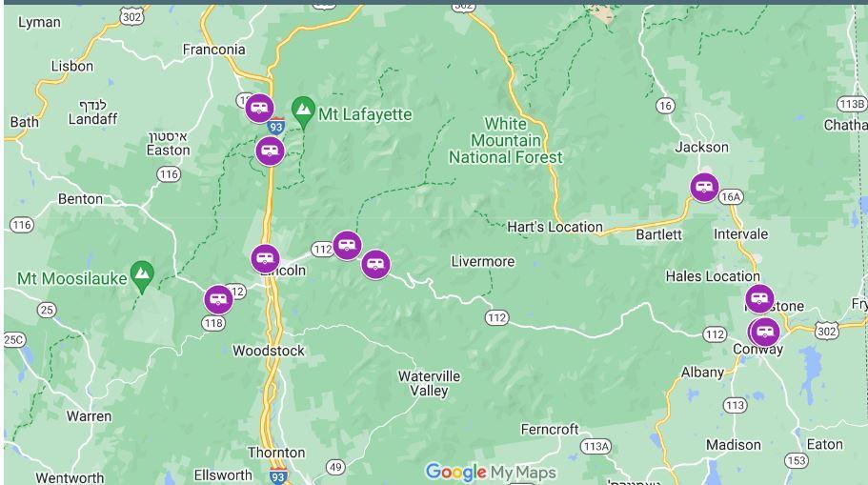Select the Waterville Valley town label
This screenshot has width=868, height=485.
pyautogui.click(x=429, y=383)
